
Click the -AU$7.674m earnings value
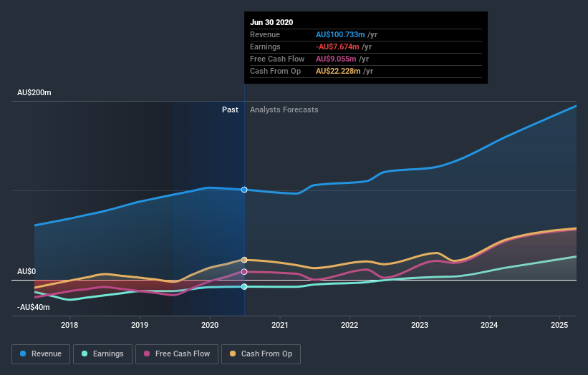click(x=337, y=47)
